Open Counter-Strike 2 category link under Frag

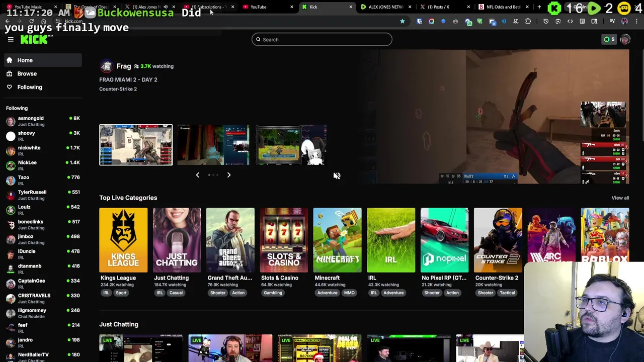[x=118, y=89]
